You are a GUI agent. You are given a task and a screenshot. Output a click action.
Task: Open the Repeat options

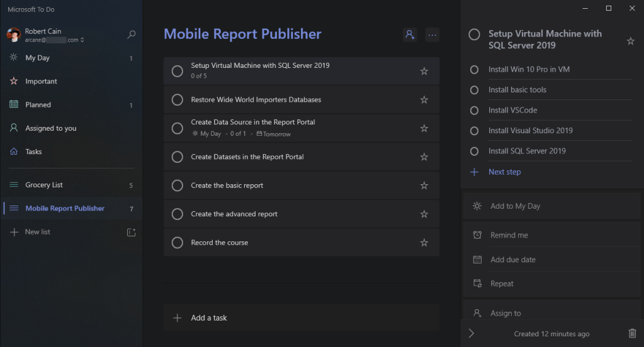point(502,284)
